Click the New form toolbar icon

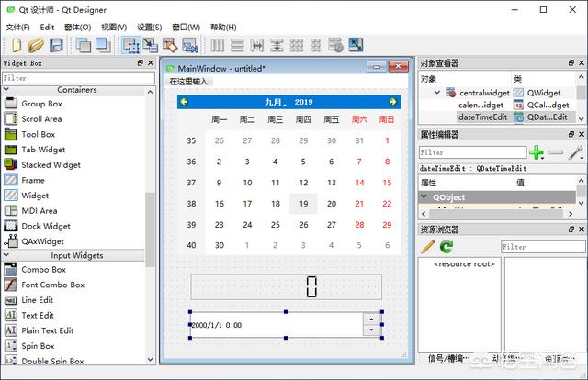(x=17, y=45)
